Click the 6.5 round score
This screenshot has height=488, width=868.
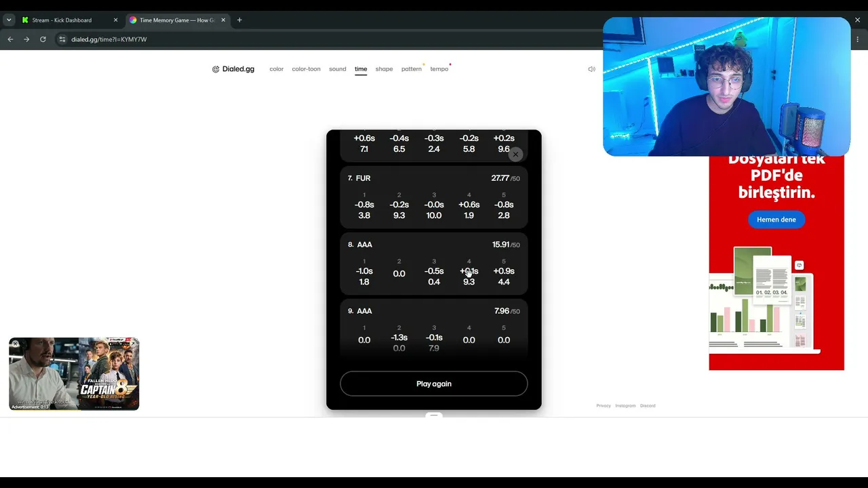399,149
